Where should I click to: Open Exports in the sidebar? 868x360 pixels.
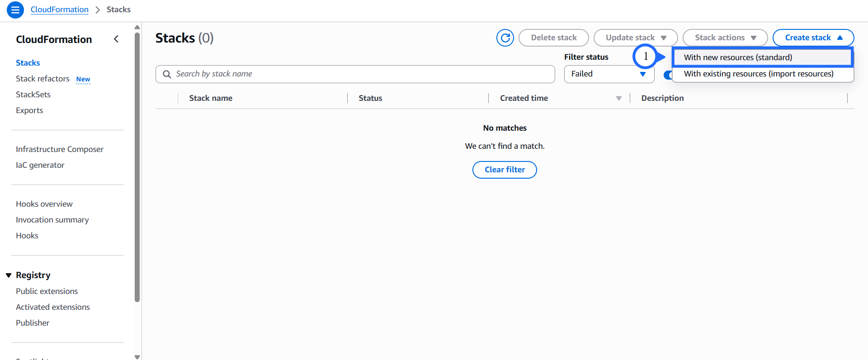coord(29,110)
